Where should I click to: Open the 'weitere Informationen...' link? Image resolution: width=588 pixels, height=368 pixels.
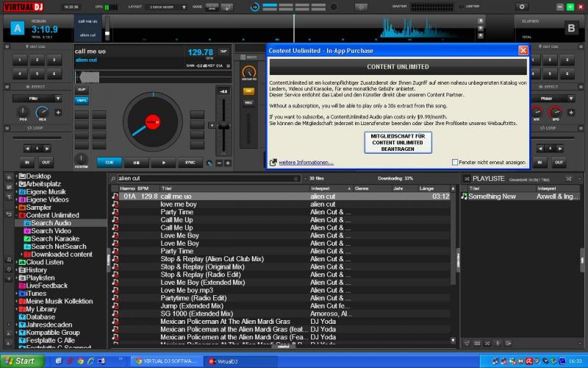(x=306, y=163)
